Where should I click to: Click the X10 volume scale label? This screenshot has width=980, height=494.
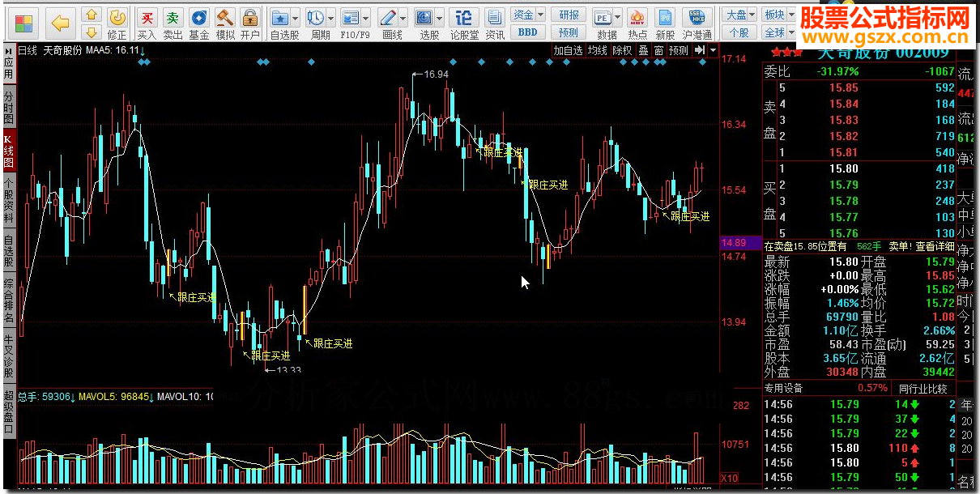coord(729,477)
